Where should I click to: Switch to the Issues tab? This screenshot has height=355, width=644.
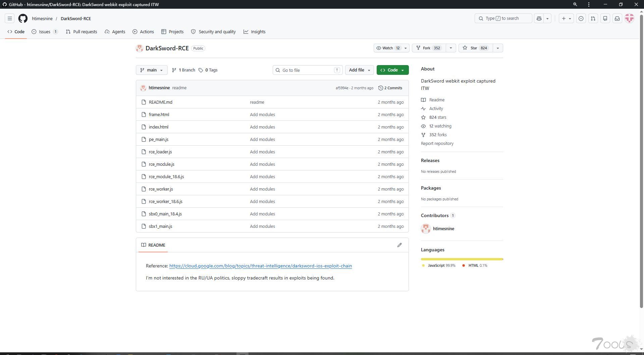pos(45,32)
